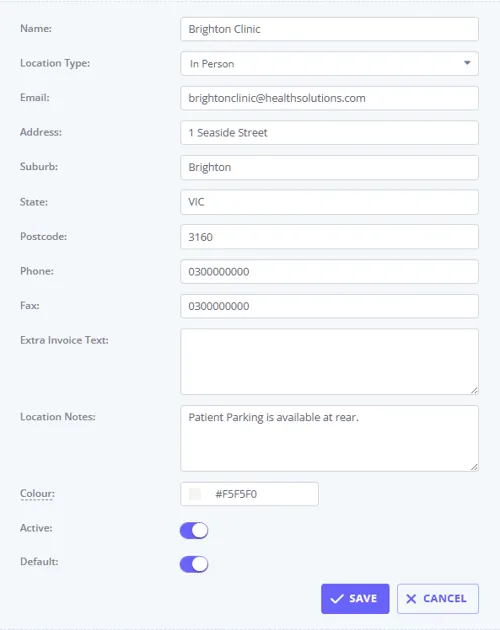Open the colour swatch picker
Image resolution: width=500 pixels, height=630 pixels.
(x=195, y=494)
